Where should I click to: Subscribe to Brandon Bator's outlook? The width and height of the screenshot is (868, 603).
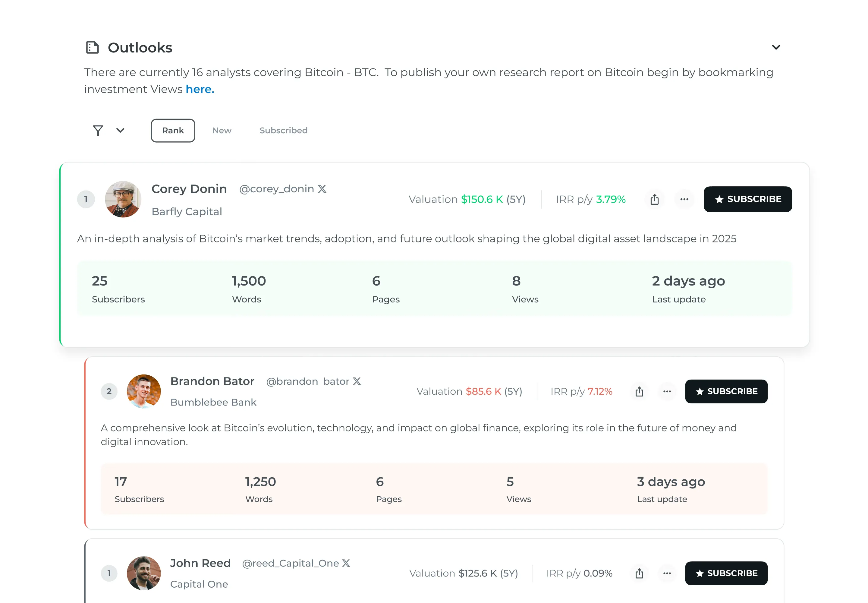[x=726, y=391]
